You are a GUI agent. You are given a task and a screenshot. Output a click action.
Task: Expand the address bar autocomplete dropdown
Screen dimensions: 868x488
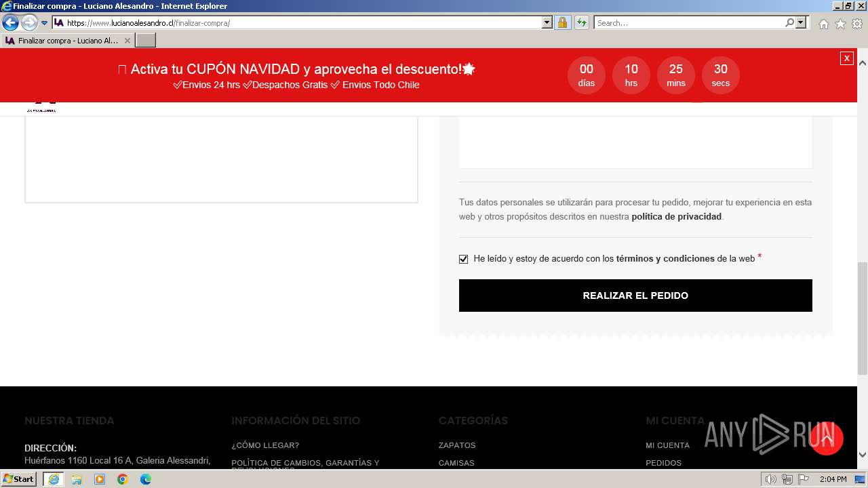pos(547,23)
